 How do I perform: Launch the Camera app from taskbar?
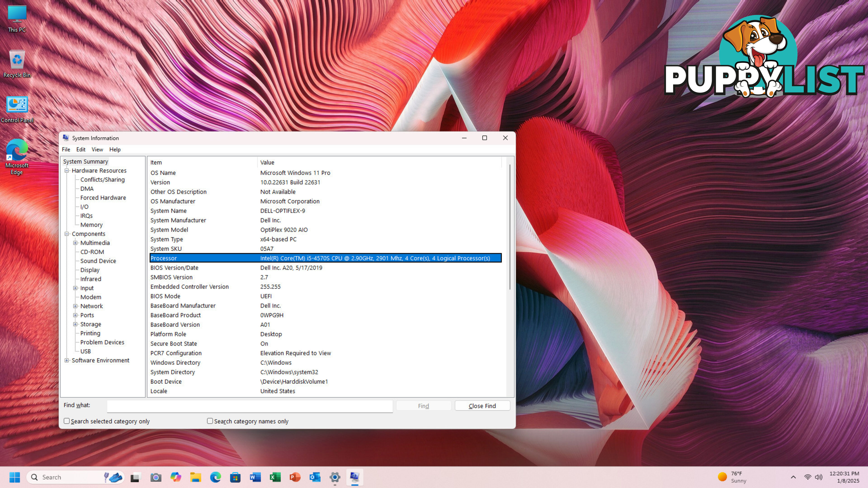[x=156, y=477]
